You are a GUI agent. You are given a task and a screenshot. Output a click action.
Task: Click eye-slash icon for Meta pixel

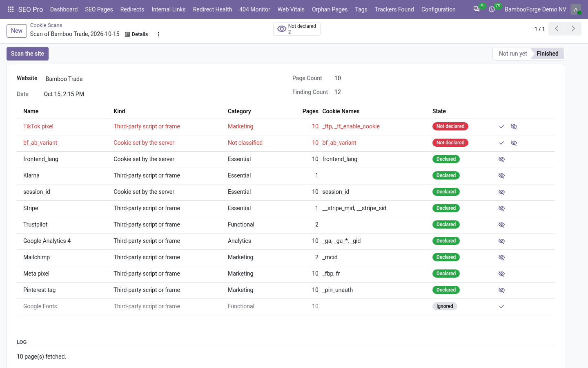(x=501, y=274)
